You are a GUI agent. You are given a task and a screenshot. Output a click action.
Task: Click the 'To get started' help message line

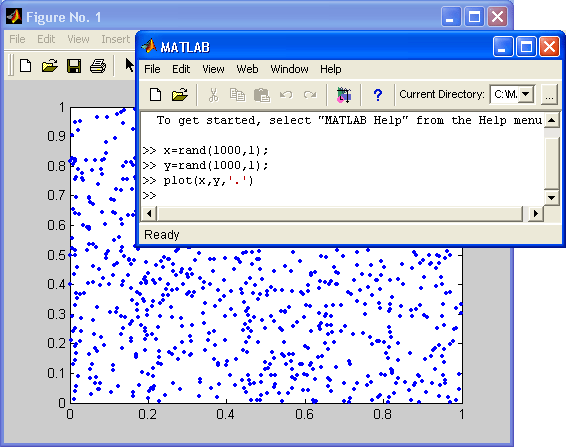349,120
